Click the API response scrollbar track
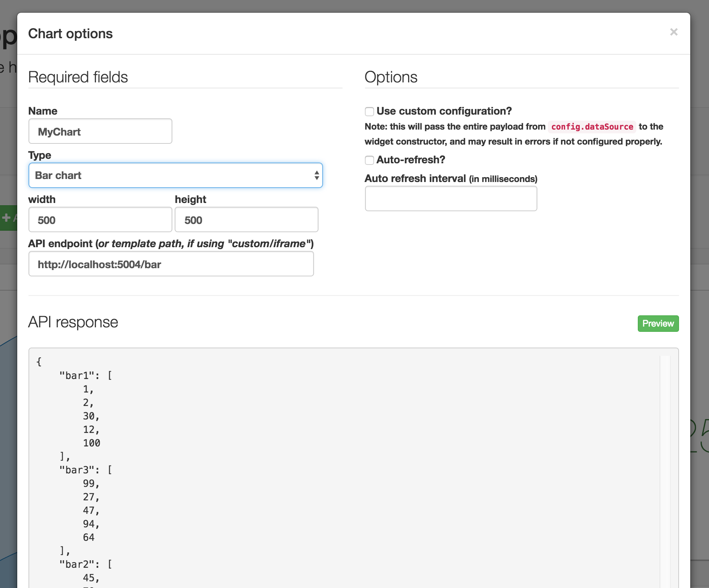Image resolution: width=709 pixels, height=588 pixels. tap(665, 468)
